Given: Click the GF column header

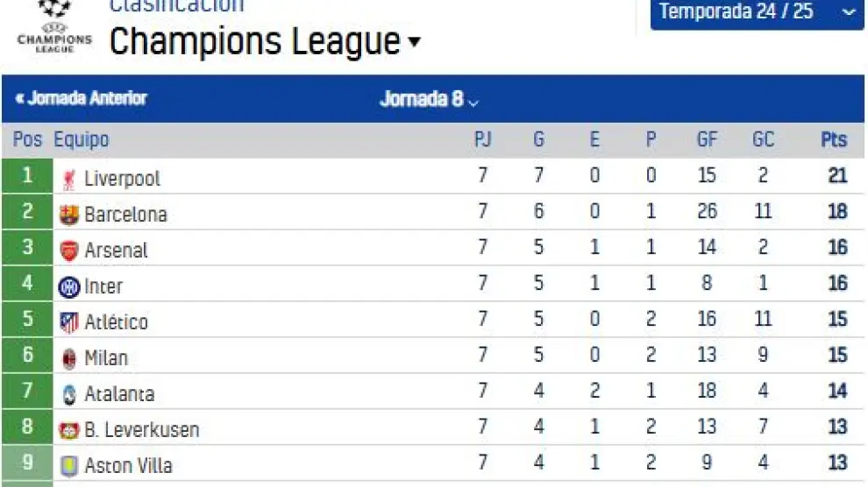Looking at the screenshot, I should click(707, 140).
